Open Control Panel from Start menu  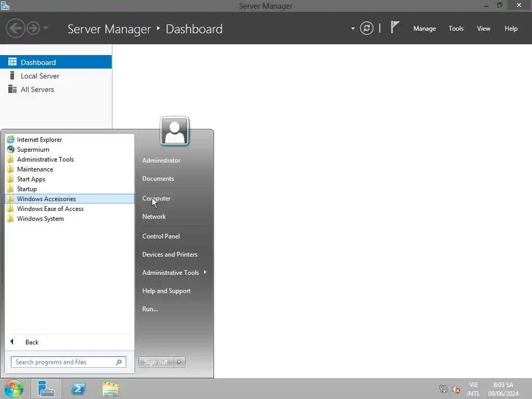pos(161,236)
